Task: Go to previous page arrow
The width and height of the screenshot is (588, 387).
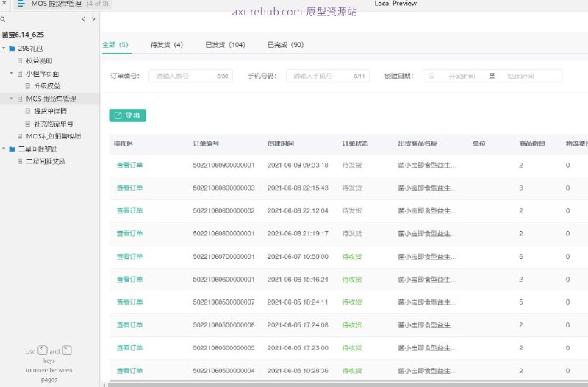Action: point(83,19)
